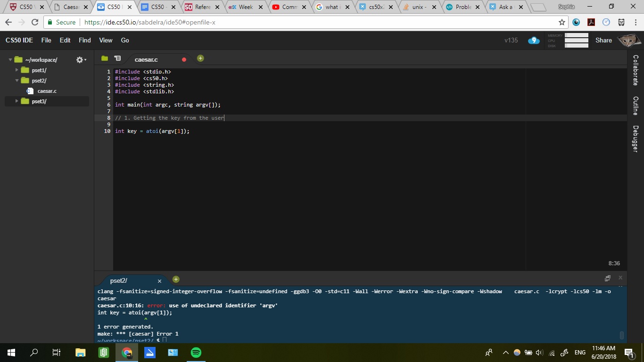Click the Chrome taskbar icon

[127, 352]
